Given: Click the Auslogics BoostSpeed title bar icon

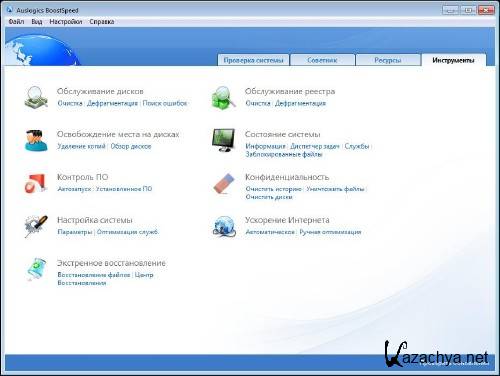Looking at the screenshot, I should (x=9, y=10).
